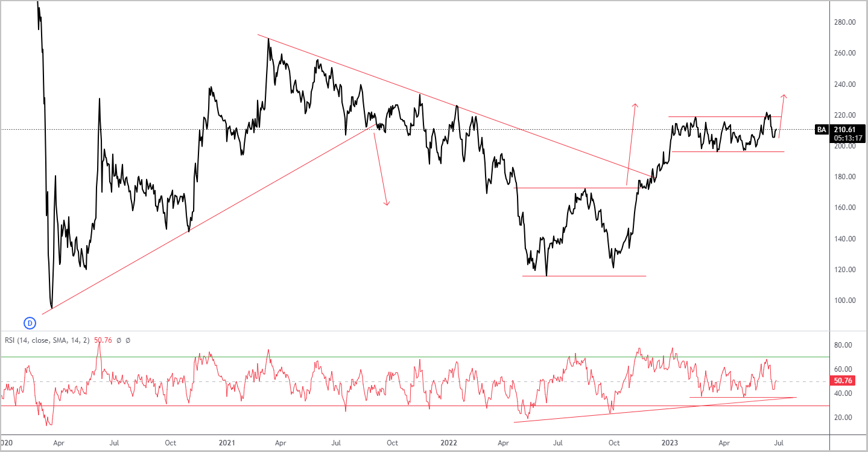Click the 280.00 price axis label
Viewport: 868px width, 452px height.
[844, 22]
